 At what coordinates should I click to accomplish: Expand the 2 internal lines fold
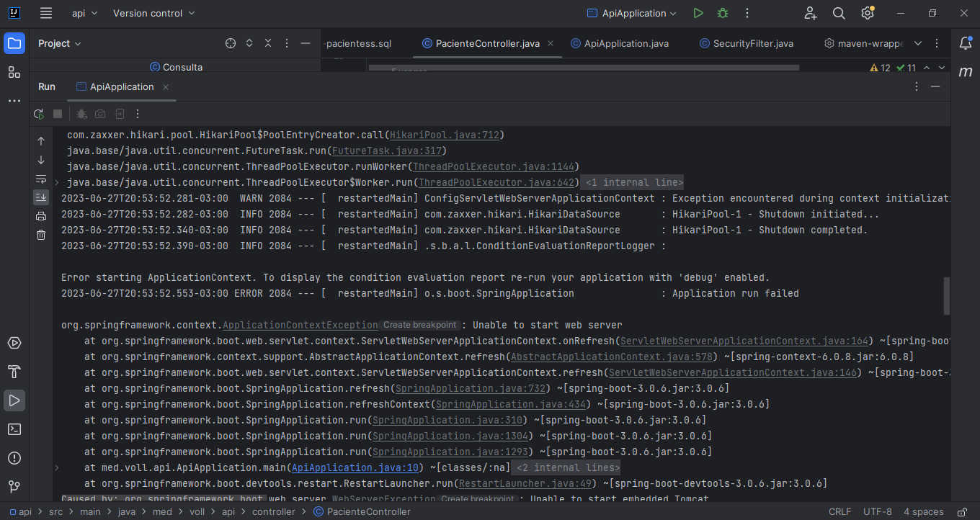point(566,467)
